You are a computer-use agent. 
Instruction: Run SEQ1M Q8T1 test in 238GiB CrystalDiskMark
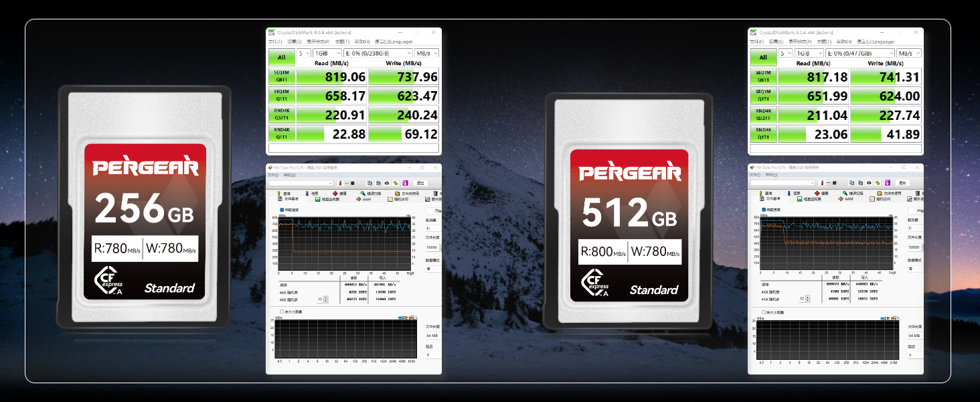click(x=281, y=76)
